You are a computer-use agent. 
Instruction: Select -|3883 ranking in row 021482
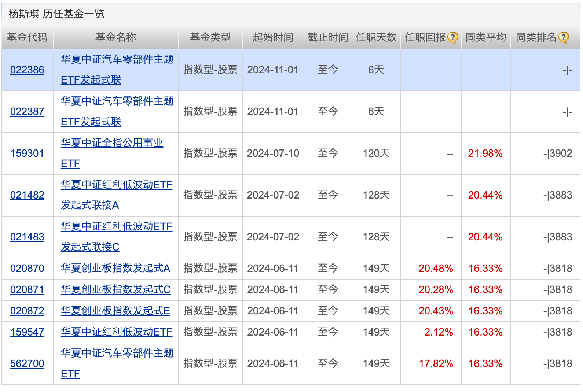557,195
